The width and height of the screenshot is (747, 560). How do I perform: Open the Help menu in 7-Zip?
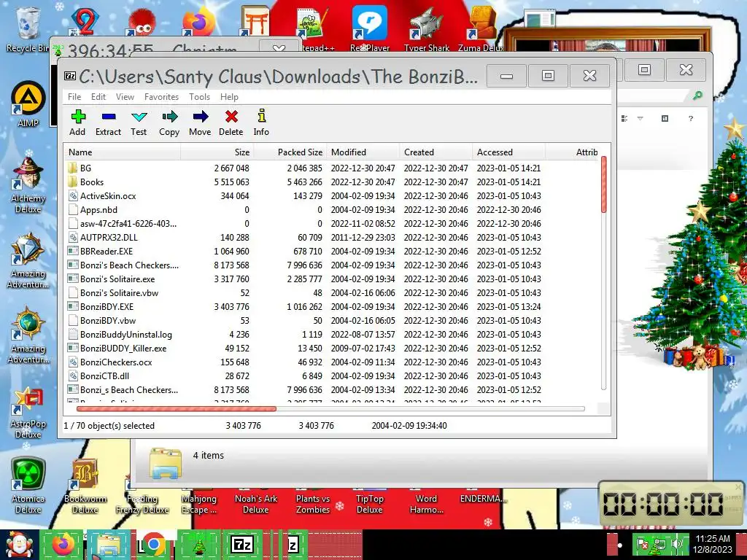[x=229, y=97]
